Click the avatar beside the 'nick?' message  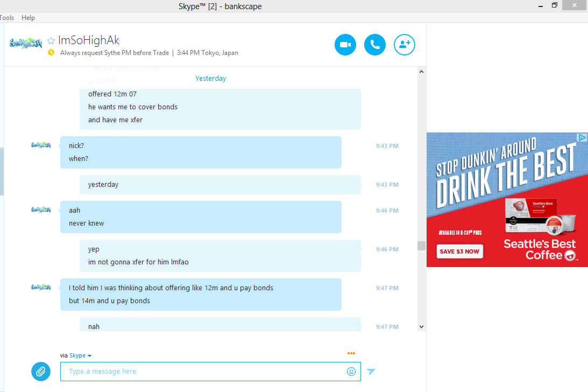pyautogui.click(x=41, y=145)
